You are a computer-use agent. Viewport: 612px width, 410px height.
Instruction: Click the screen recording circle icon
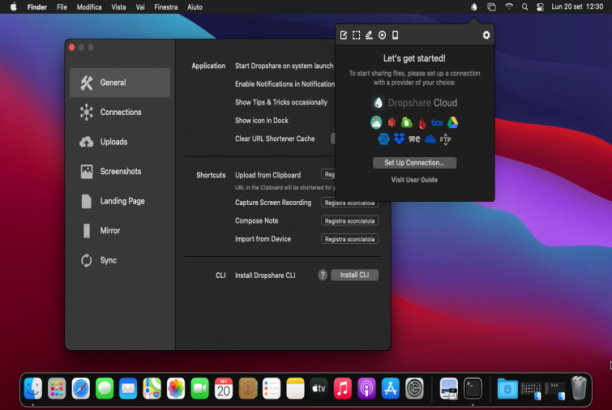click(382, 35)
